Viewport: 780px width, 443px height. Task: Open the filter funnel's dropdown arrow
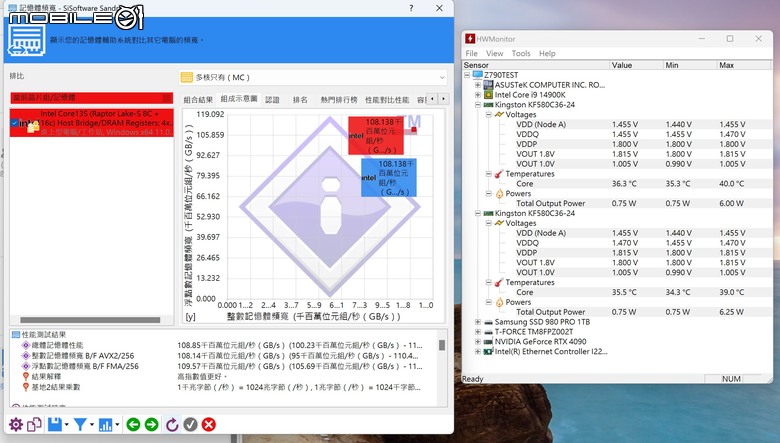[x=92, y=425]
